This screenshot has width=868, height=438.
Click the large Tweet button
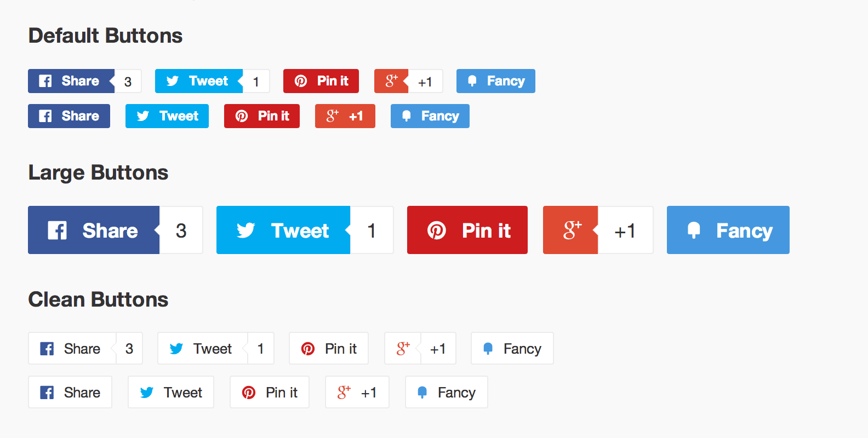[283, 230]
